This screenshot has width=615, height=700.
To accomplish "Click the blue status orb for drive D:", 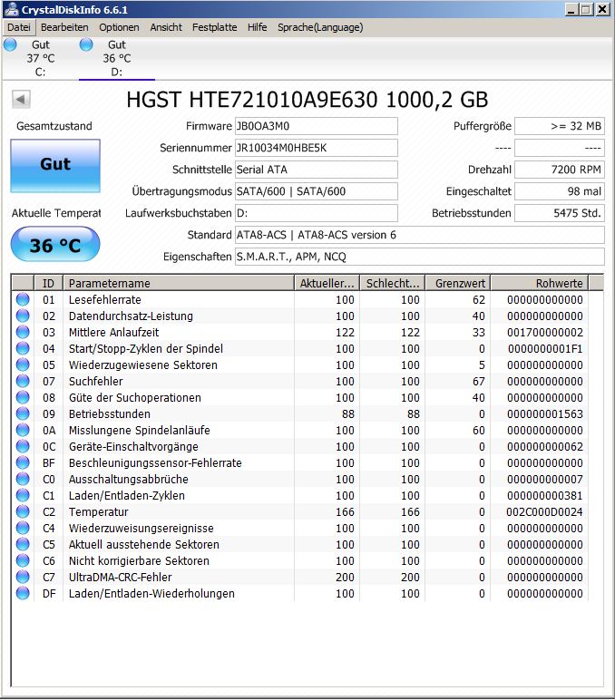I will pyautogui.click(x=86, y=44).
